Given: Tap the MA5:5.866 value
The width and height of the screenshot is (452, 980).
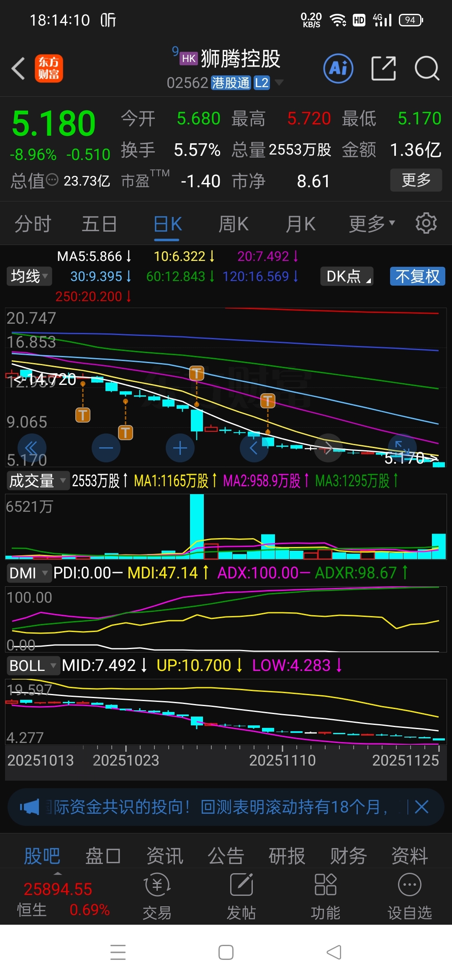Looking at the screenshot, I should (x=90, y=256).
